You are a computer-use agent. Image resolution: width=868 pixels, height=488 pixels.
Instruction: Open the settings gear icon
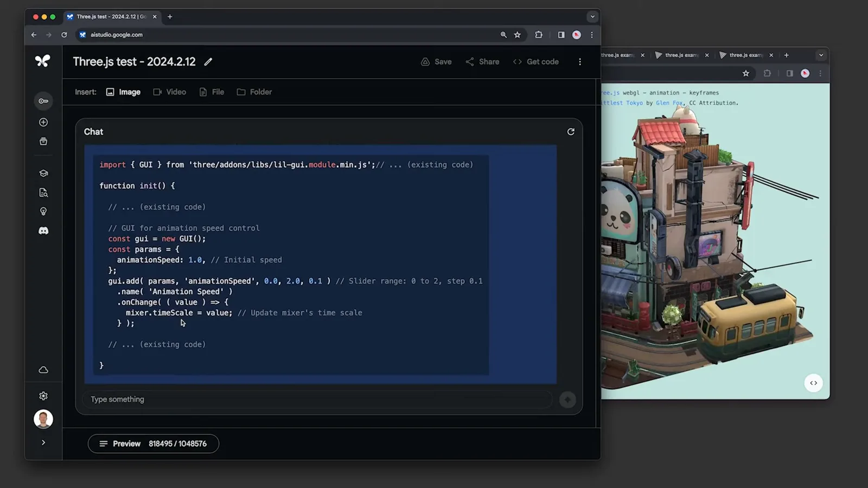(43, 396)
